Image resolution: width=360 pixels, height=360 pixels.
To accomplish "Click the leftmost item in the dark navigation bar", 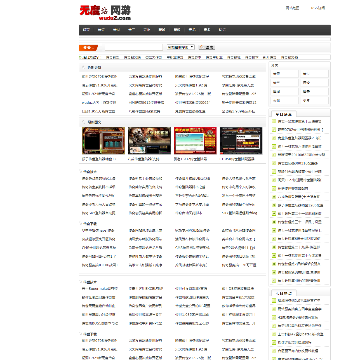I will tap(86, 30).
